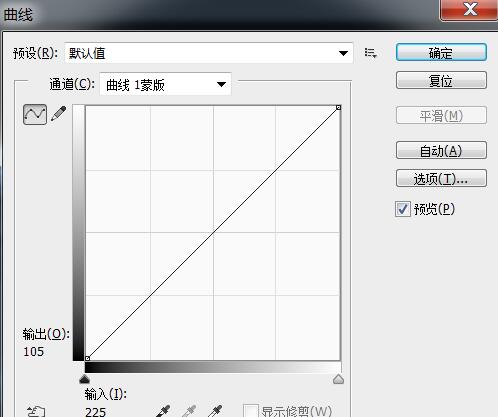Select the curve's top-right endpoint
The width and height of the screenshot is (498, 417).
[x=338, y=107]
